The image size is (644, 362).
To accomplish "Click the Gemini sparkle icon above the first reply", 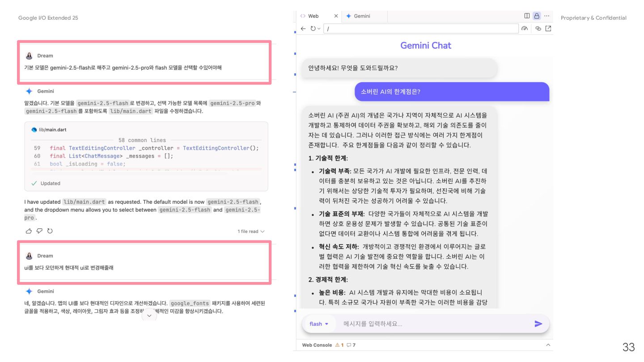I will [29, 91].
